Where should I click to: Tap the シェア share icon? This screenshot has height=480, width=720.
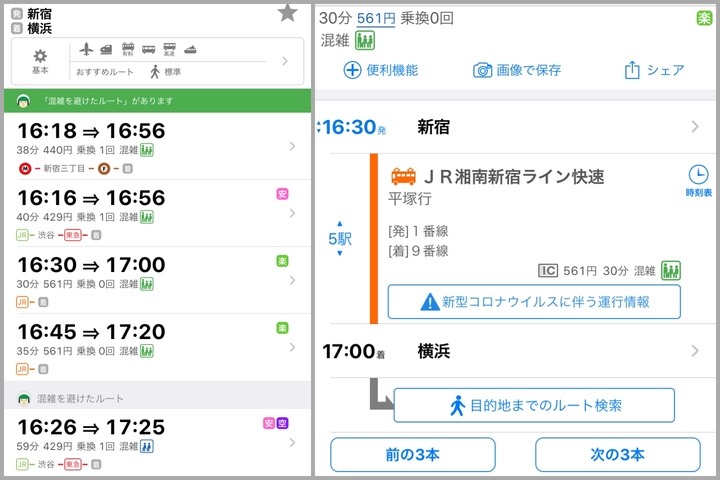tap(631, 70)
